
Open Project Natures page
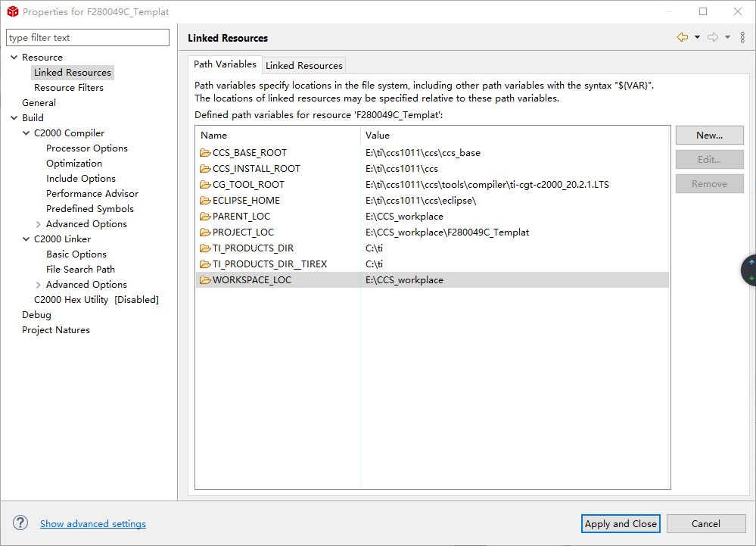coord(56,330)
